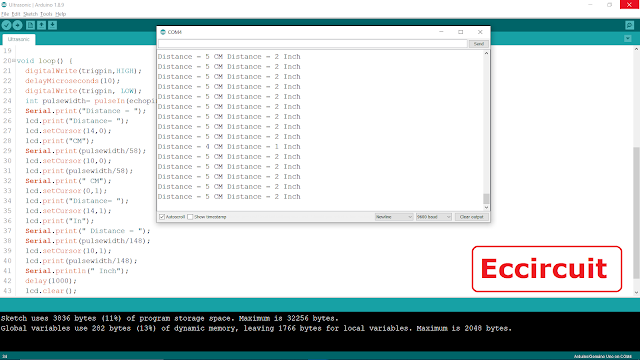Image resolution: width=640 pixels, height=360 pixels.
Task: Close the Arduino IDE main window
Action: (x=629, y=5)
